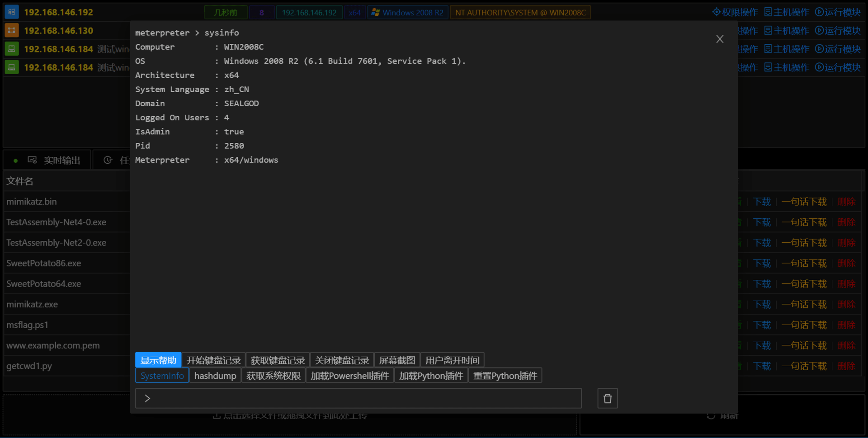The width and height of the screenshot is (868, 438).
Task: Run the SystemInfo shortcut command
Action: [x=162, y=376]
